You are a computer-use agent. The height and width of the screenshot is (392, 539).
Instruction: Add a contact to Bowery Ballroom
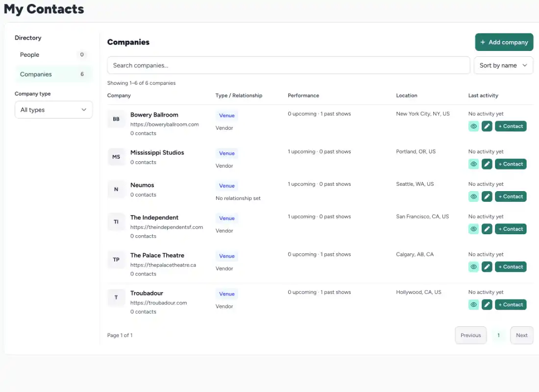tap(511, 126)
